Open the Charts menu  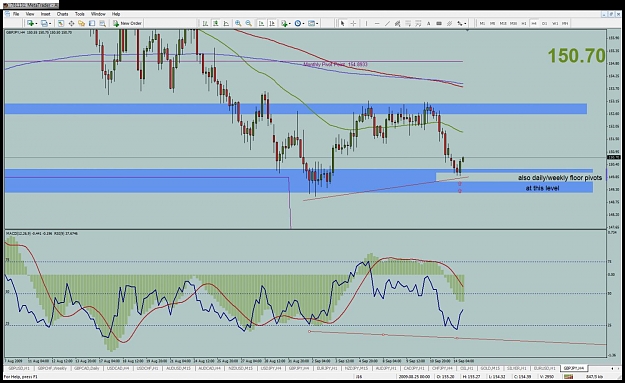(x=62, y=14)
